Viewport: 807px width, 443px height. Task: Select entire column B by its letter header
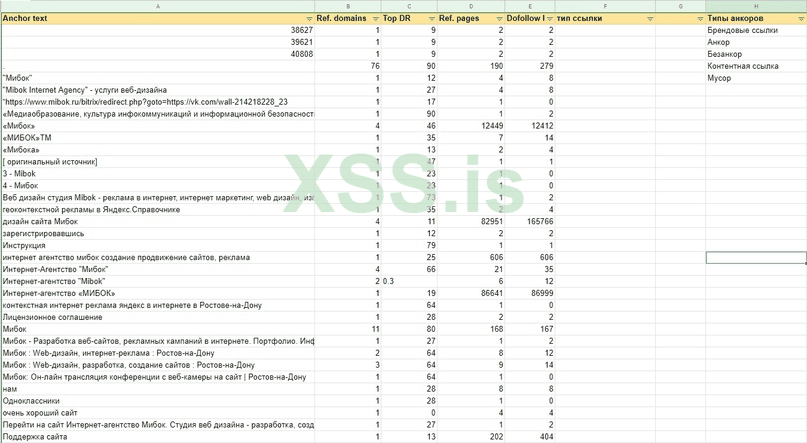[348, 6]
